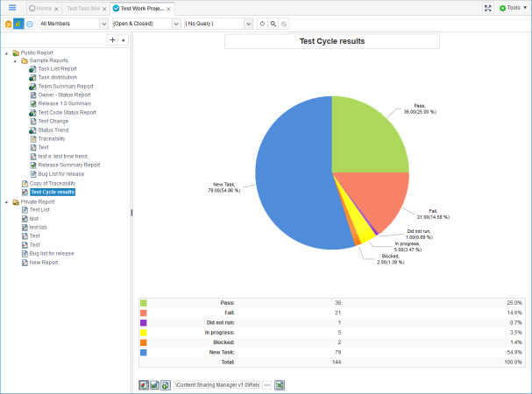Click the orange task list view icon

pos(8,24)
